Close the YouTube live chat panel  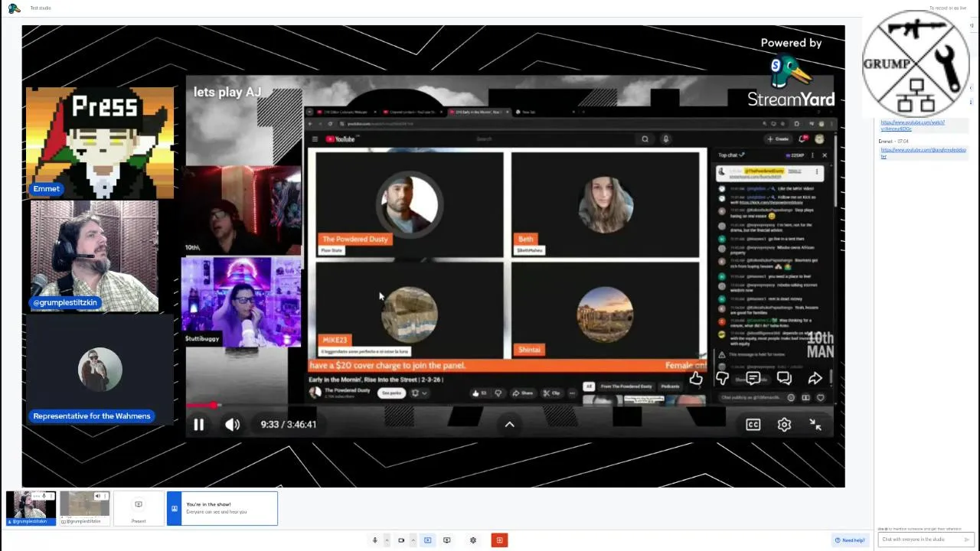(825, 155)
